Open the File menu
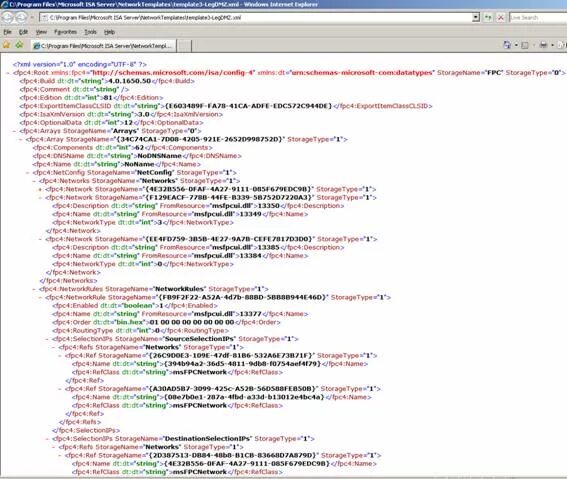Viewport: 567px width, 479px height. pos(7,32)
